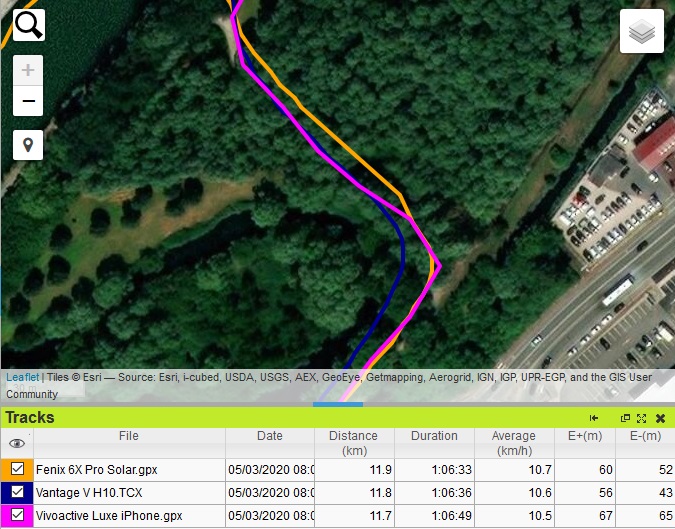Image resolution: width=675 pixels, height=529 pixels.
Task: Open the map layers selector
Action: pos(641,32)
